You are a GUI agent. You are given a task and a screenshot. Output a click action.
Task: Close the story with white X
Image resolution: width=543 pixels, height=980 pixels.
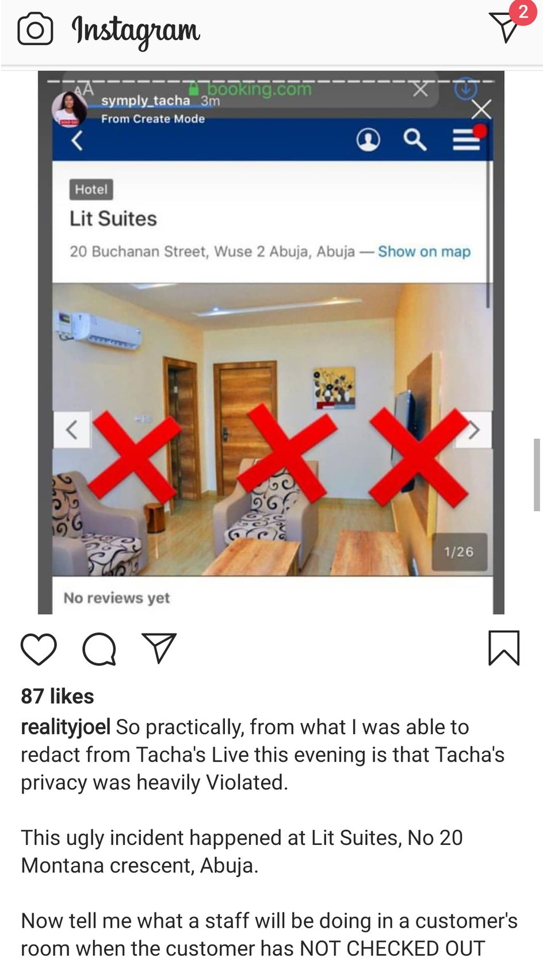481,109
